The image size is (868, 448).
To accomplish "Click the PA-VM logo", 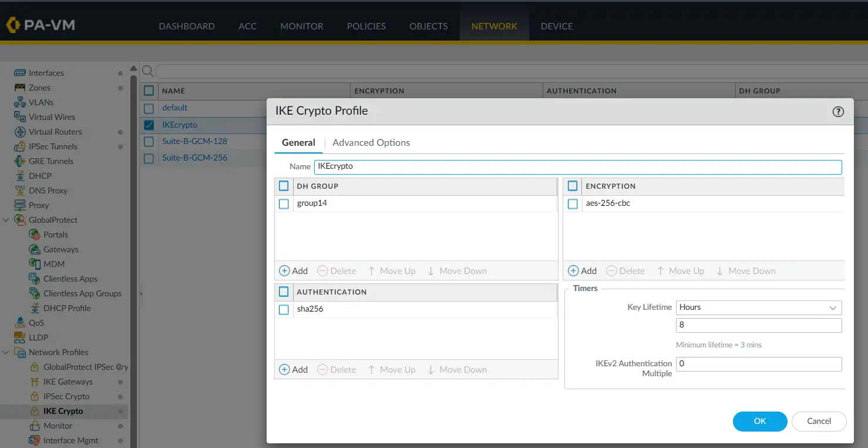I will [40, 25].
